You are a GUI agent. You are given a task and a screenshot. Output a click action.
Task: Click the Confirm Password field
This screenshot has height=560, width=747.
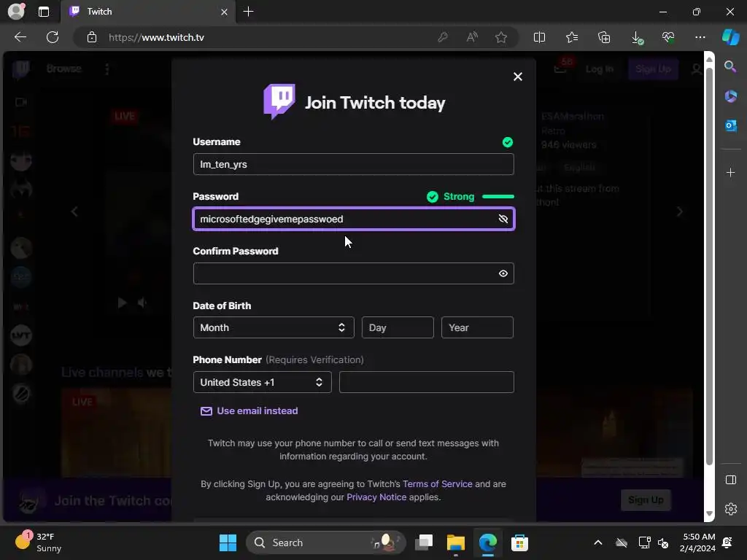pyautogui.click(x=353, y=273)
